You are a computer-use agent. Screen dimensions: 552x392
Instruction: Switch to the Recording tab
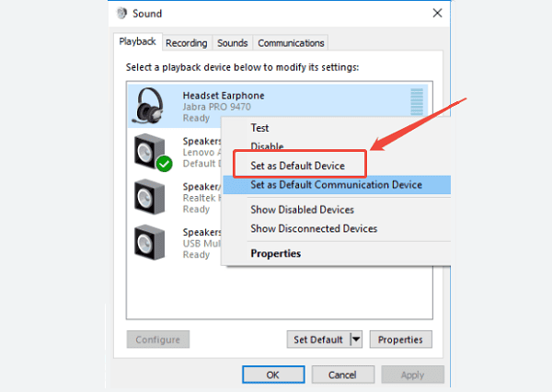point(186,43)
